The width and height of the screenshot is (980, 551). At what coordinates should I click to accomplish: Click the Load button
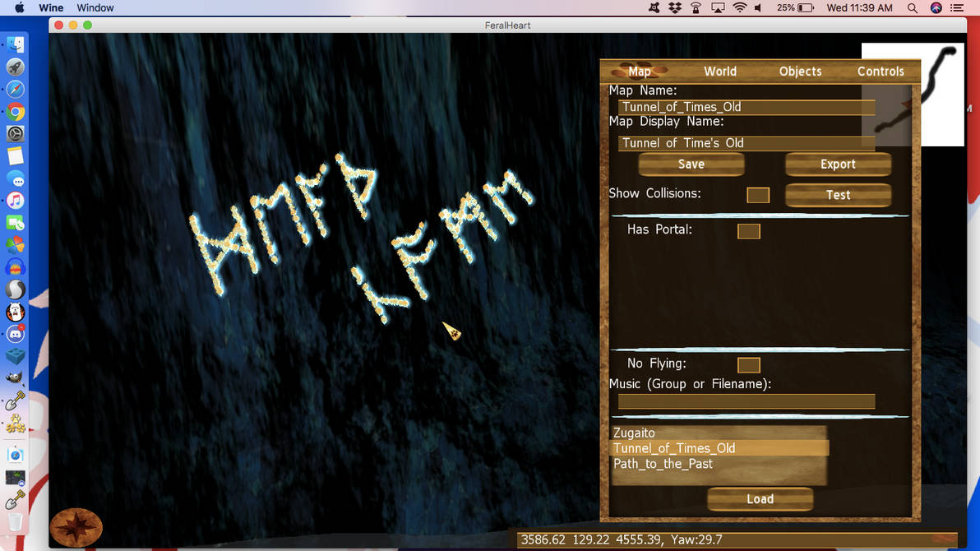[x=760, y=499]
